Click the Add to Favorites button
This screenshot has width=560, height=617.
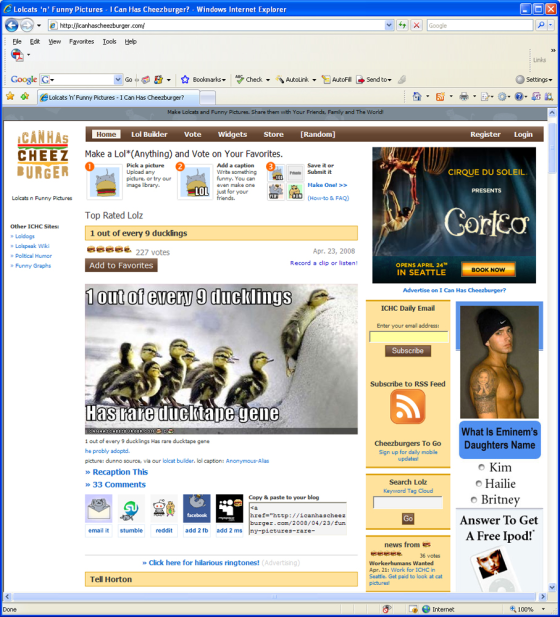121,266
